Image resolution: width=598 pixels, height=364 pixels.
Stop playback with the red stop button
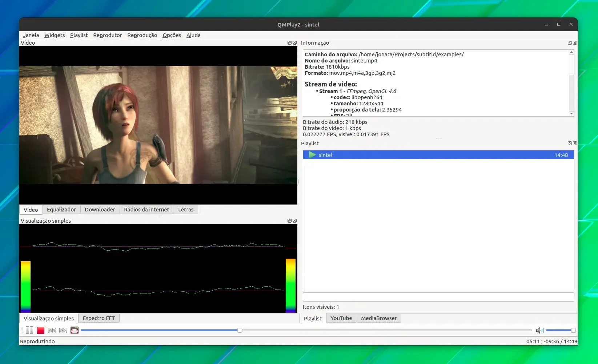[x=41, y=330]
